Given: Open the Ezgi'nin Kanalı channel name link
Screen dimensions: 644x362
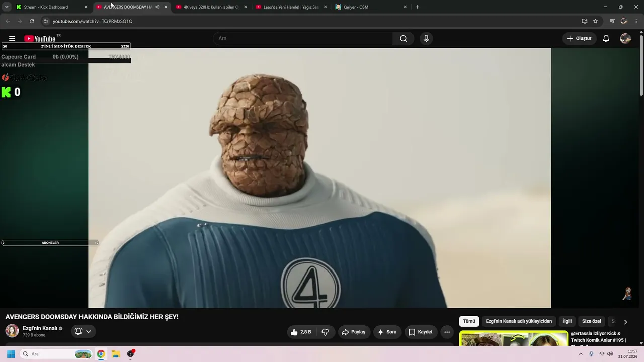Looking at the screenshot, I should 40,328.
